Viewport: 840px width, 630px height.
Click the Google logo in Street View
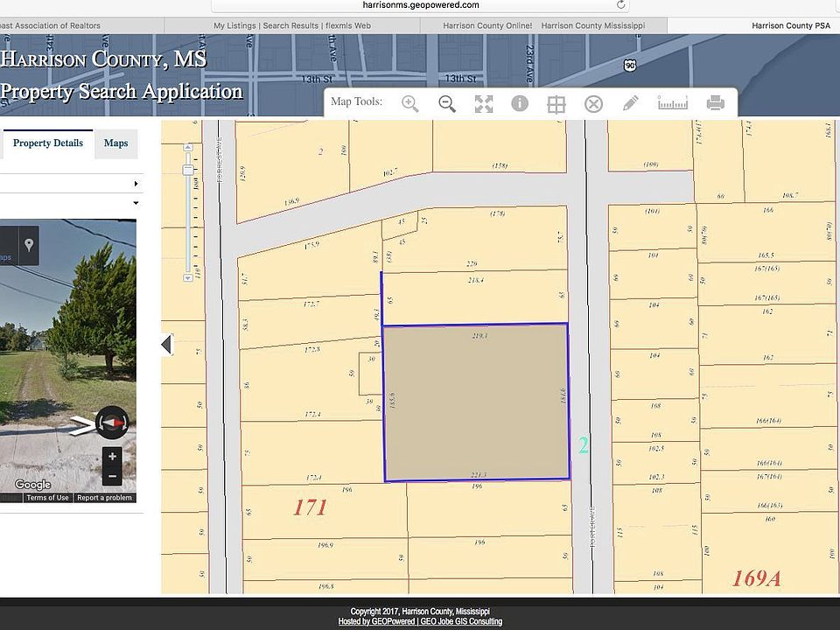32,485
